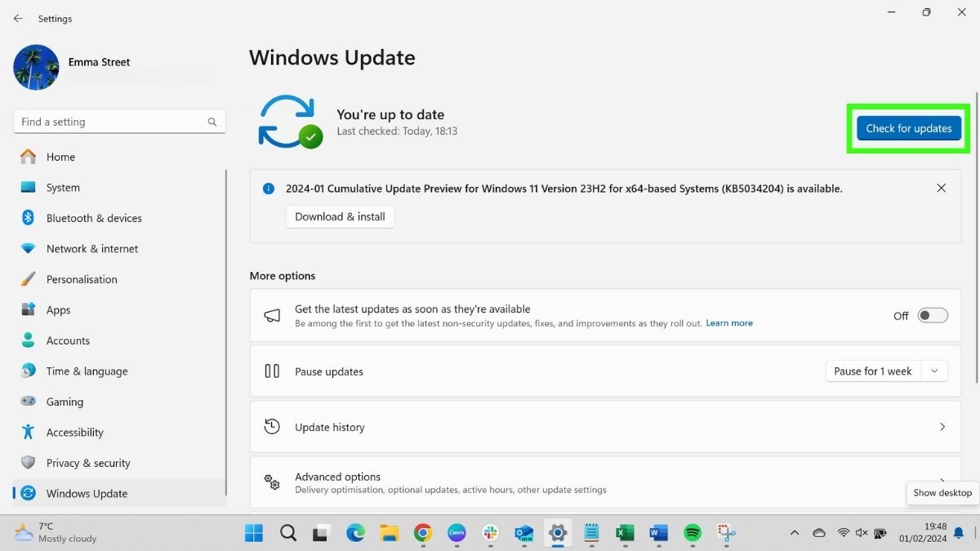Mute or unmute via the volume icon
980x551 pixels.
tap(862, 533)
